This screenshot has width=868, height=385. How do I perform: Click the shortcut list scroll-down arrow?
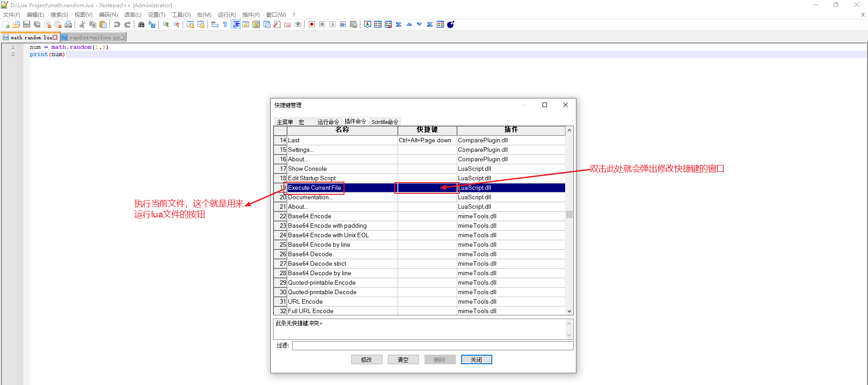tap(569, 311)
